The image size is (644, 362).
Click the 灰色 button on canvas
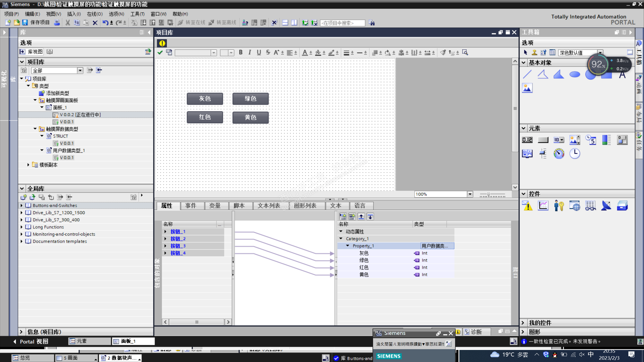click(205, 99)
